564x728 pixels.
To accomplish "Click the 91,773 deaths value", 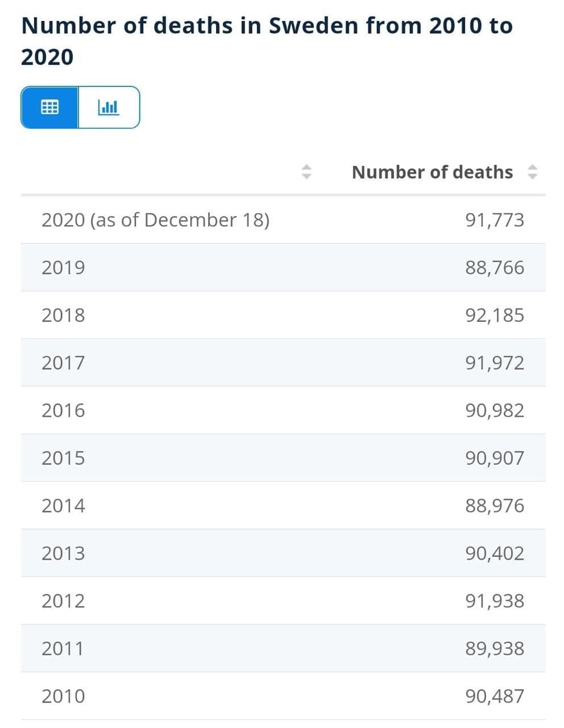I will (495, 220).
